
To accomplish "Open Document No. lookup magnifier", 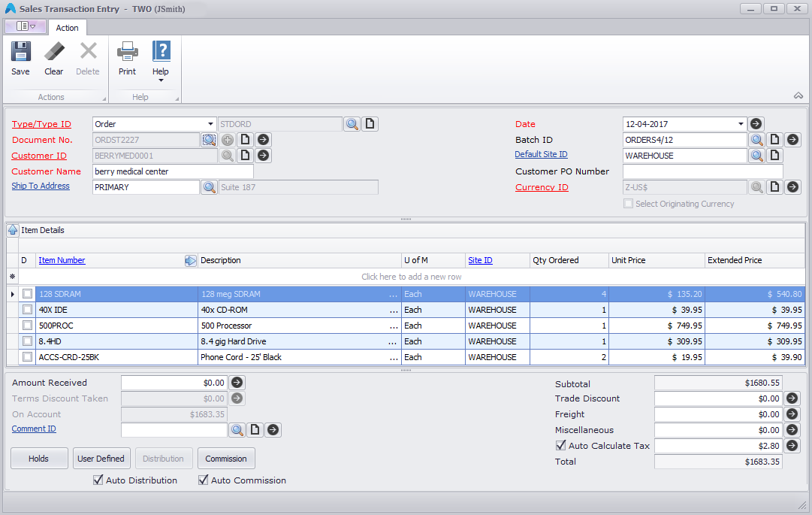I will [x=210, y=140].
